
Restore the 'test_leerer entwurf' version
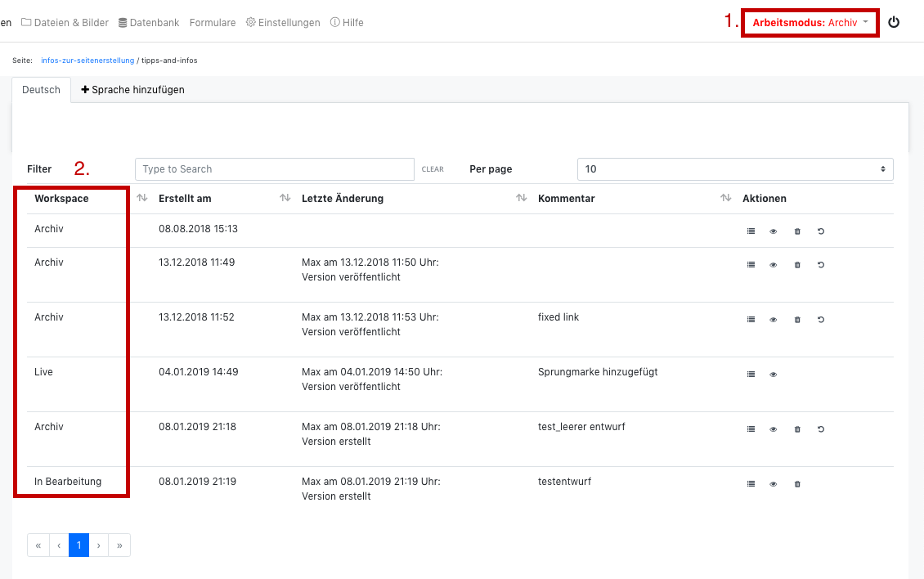pos(821,429)
